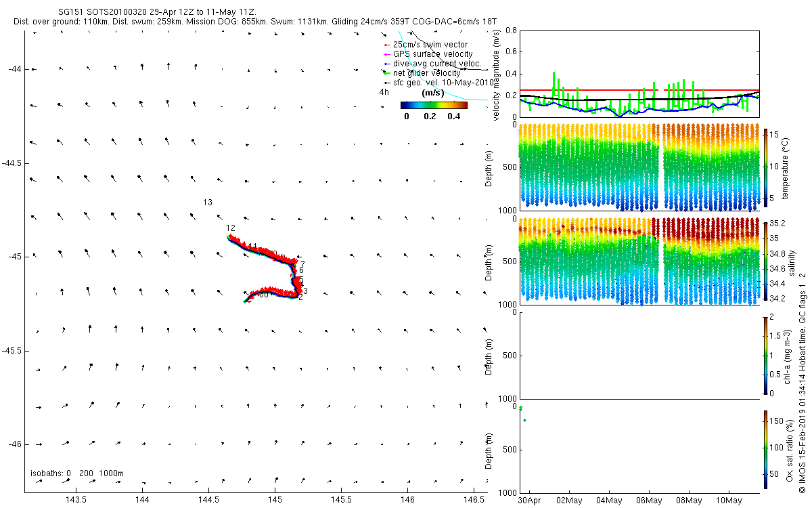This screenshot has height=508, width=812.
Task: Click the '145' longitude tick label
Action: tap(275, 501)
